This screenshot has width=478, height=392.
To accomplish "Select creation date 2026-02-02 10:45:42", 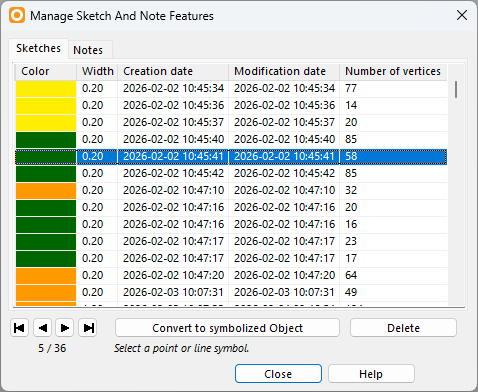I will coord(173,173).
